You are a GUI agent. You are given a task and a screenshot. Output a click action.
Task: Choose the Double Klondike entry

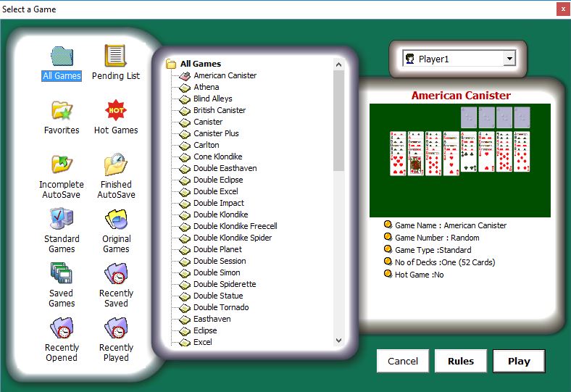(221, 214)
